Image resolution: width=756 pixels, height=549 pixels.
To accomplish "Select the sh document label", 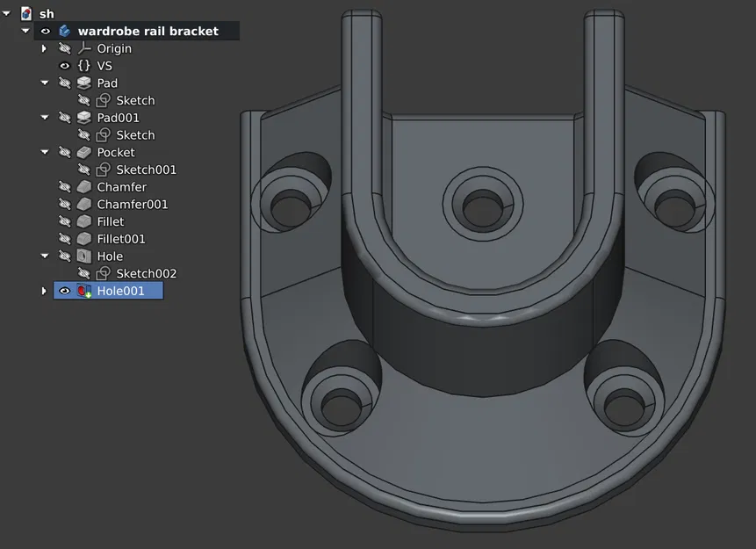I will (47, 14).
